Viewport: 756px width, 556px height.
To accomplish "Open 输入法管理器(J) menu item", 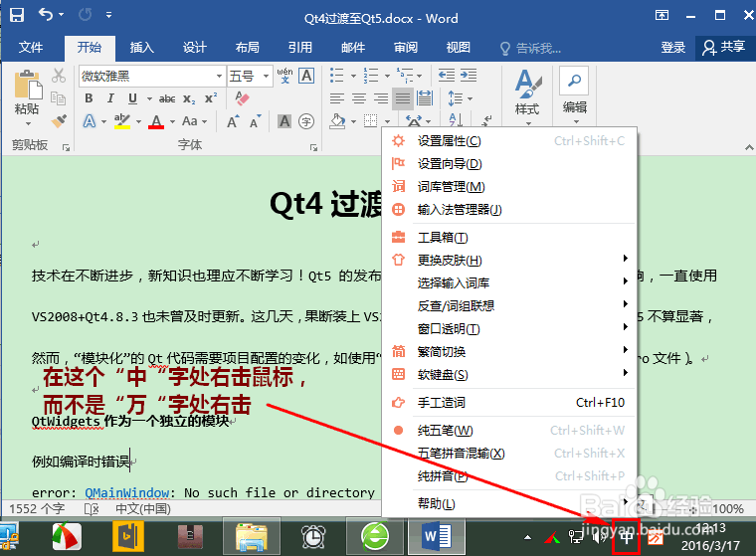I will click(509, 210).
